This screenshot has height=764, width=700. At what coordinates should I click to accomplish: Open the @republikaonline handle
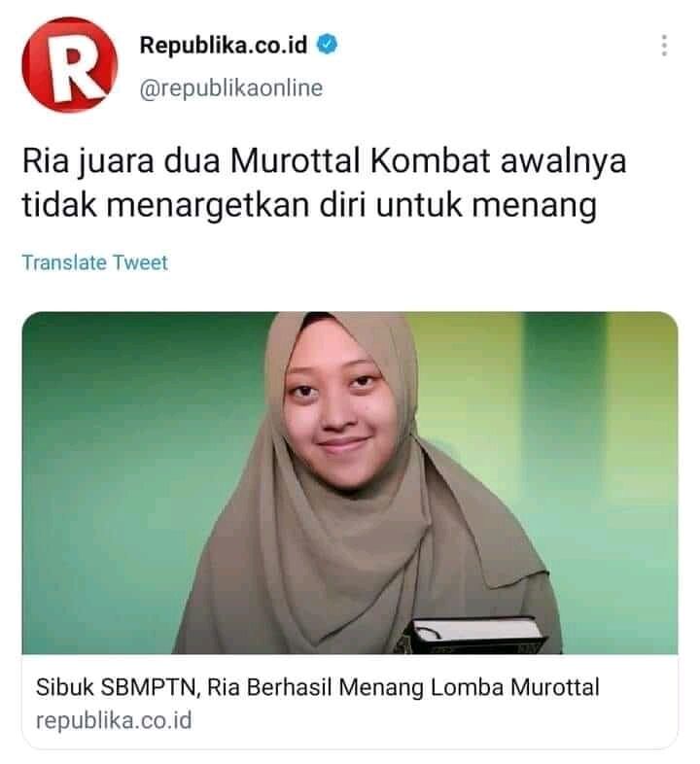231,88
